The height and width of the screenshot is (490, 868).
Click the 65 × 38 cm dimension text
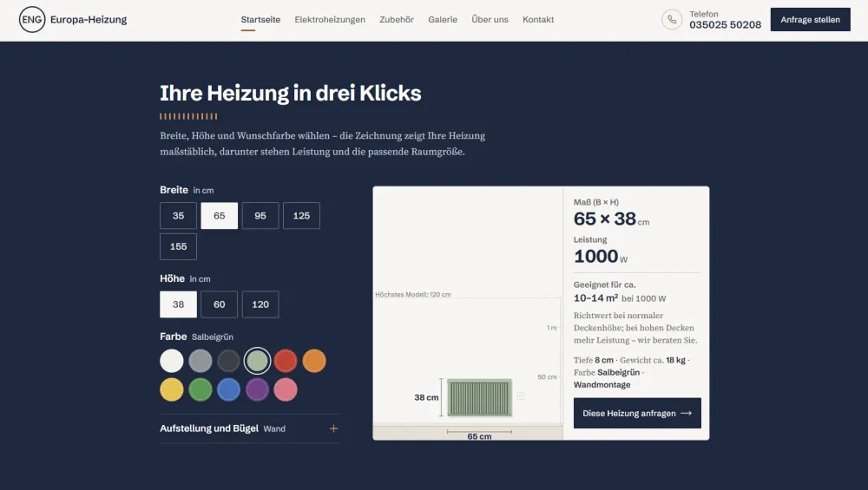(611, 219)
